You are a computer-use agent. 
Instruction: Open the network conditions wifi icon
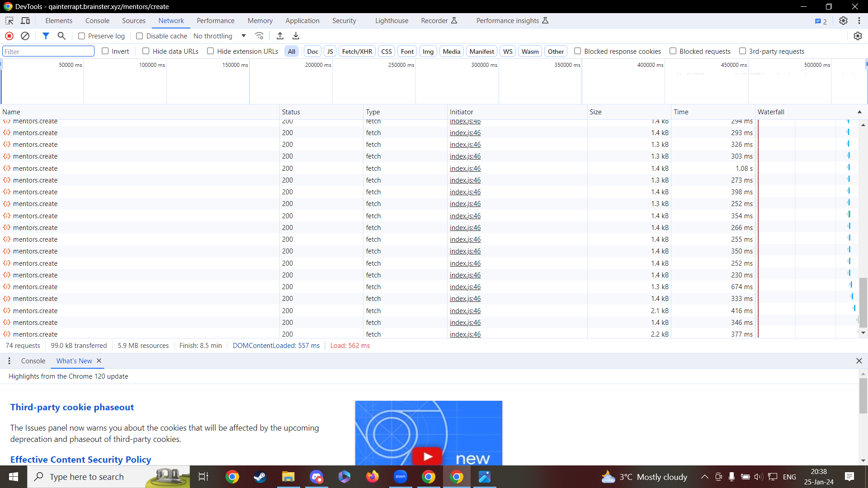[x=259, y=36]
